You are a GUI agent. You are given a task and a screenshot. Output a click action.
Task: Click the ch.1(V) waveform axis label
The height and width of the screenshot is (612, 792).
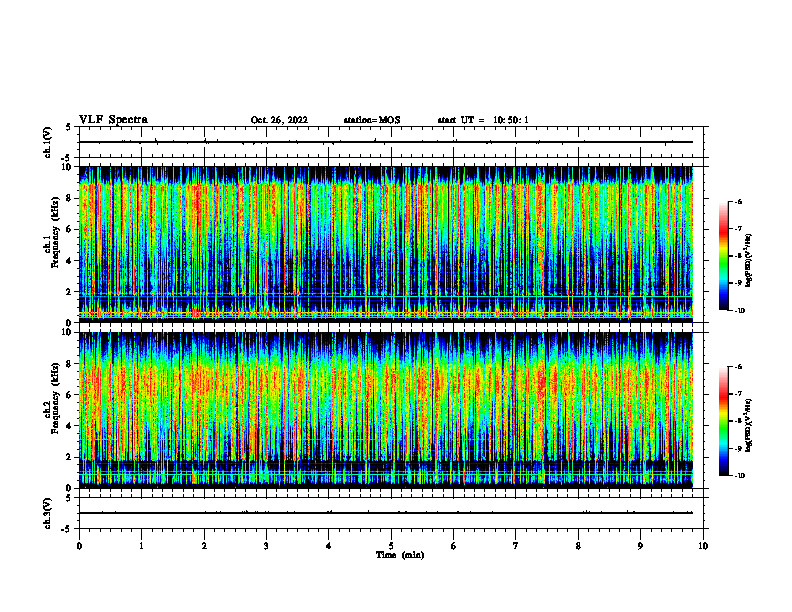(47, 142)
